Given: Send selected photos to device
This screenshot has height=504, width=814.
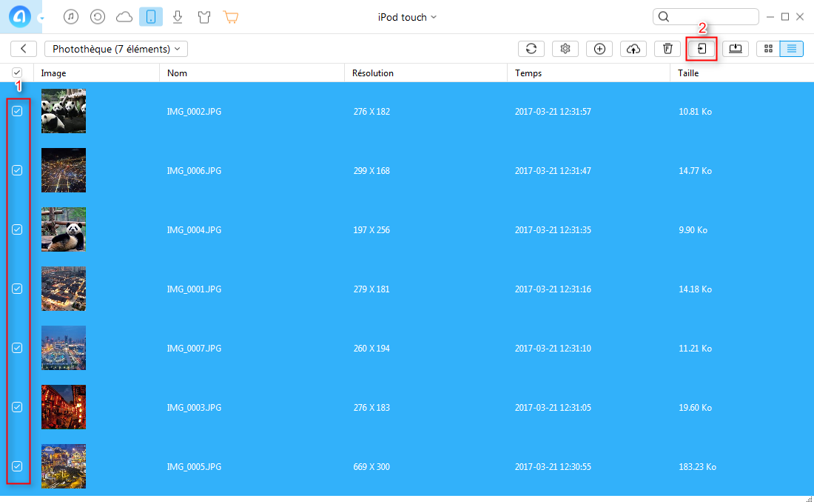Looking at the screenshot, I should pyautogui.click(x=702, y=49).
